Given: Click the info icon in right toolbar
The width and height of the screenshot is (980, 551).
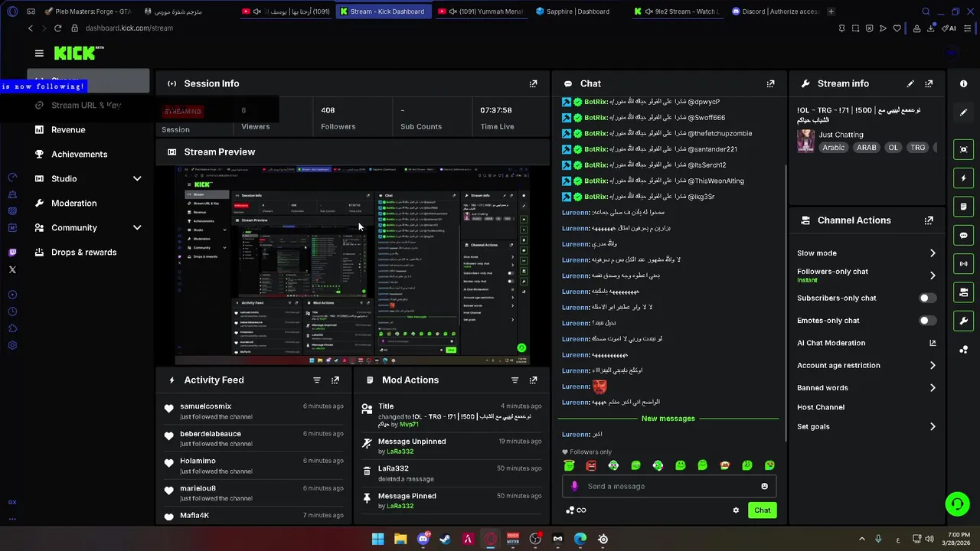Looking at the screenshot, I should point(963,83).
